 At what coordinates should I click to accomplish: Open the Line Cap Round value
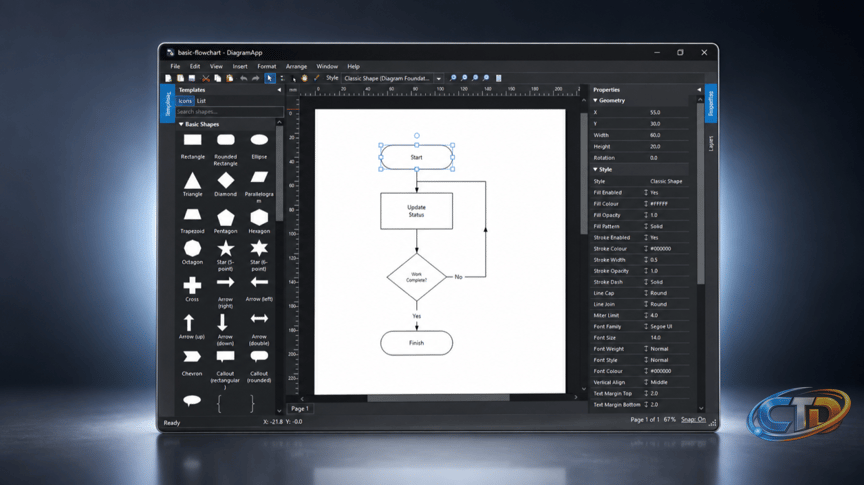(x=658, y=293)
